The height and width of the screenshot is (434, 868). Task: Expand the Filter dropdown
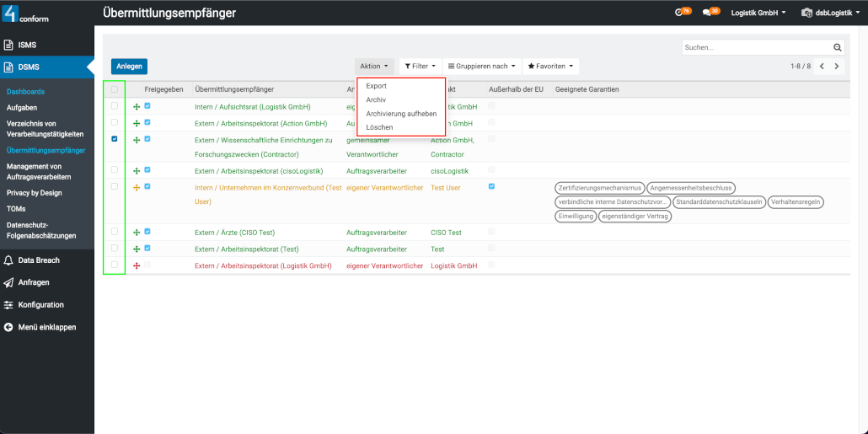pos(419,66)
